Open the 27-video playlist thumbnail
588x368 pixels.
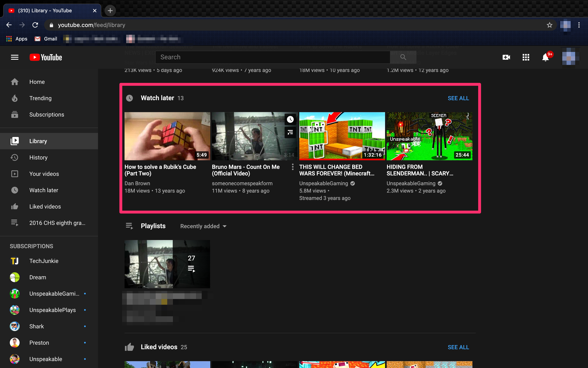pyautogui.click(x=167, y=264)
